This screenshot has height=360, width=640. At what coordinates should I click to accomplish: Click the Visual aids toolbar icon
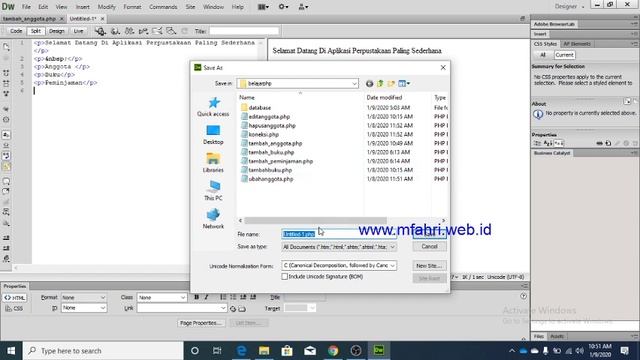pos(171,31)
